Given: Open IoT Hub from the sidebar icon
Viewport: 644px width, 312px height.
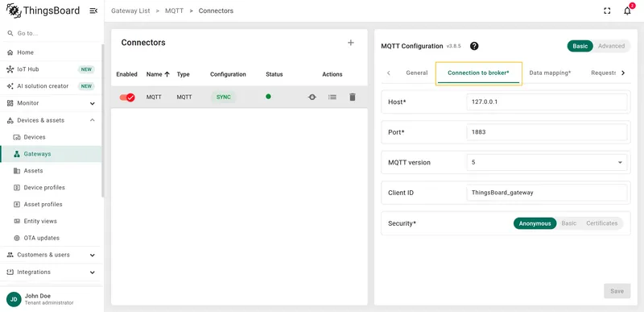Looking at the screenshot, I should [10, 69].
